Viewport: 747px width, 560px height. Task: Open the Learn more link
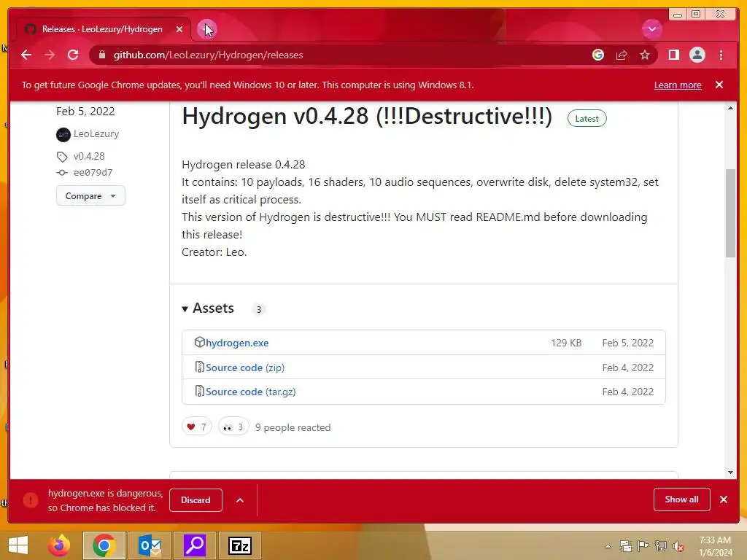click(x=678, y=85)
